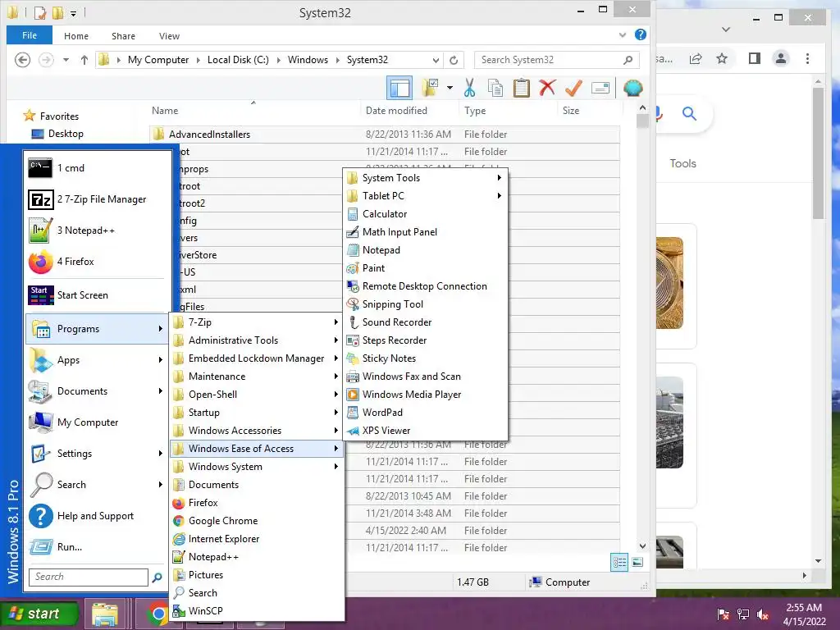Viewport: 840px width, 630px height.
Task: Open Calculator from the accessories menu
Action: point(426,214)
